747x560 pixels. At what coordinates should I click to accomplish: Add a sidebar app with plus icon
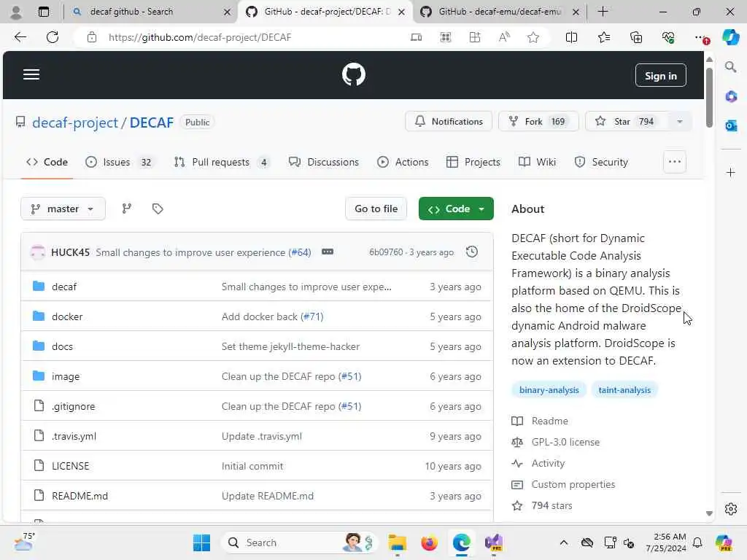(x=730, y=172)
